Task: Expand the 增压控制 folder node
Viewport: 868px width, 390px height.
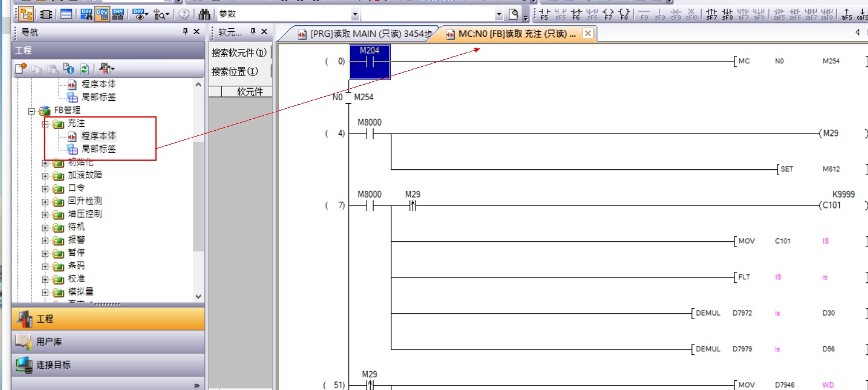Action: tap(45, 214)
